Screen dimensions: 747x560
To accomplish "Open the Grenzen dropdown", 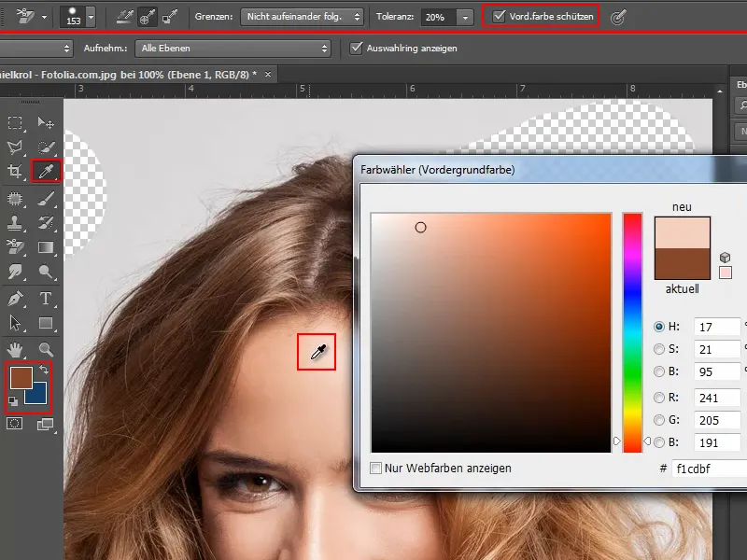I will pyautogui.click(x=302, y=17).
